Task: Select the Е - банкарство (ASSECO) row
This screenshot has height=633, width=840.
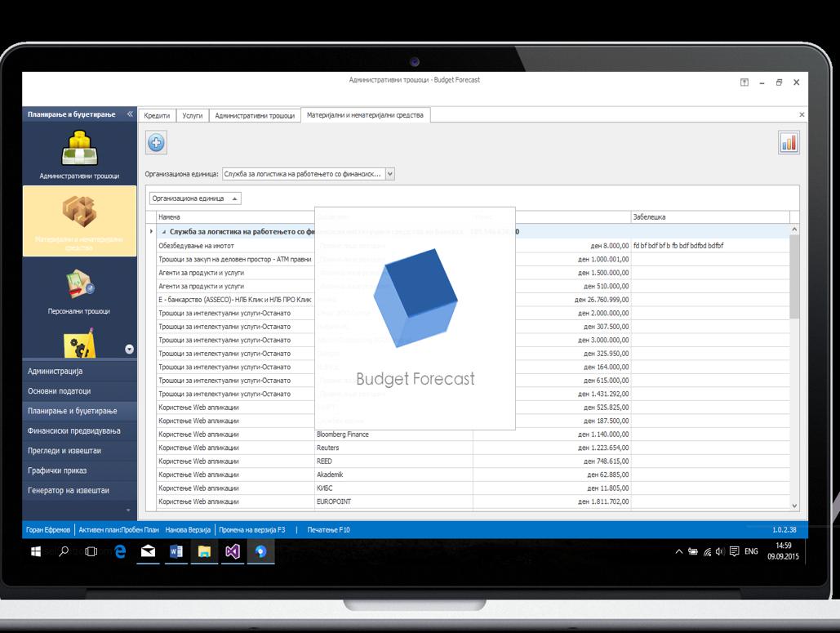Action: (x=473, y=300)
